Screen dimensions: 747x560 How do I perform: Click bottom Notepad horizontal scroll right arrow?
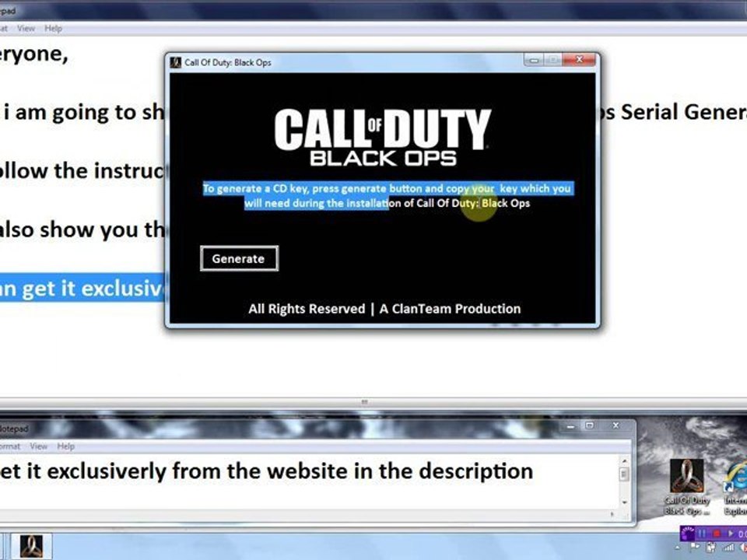[x=612, y=514]
